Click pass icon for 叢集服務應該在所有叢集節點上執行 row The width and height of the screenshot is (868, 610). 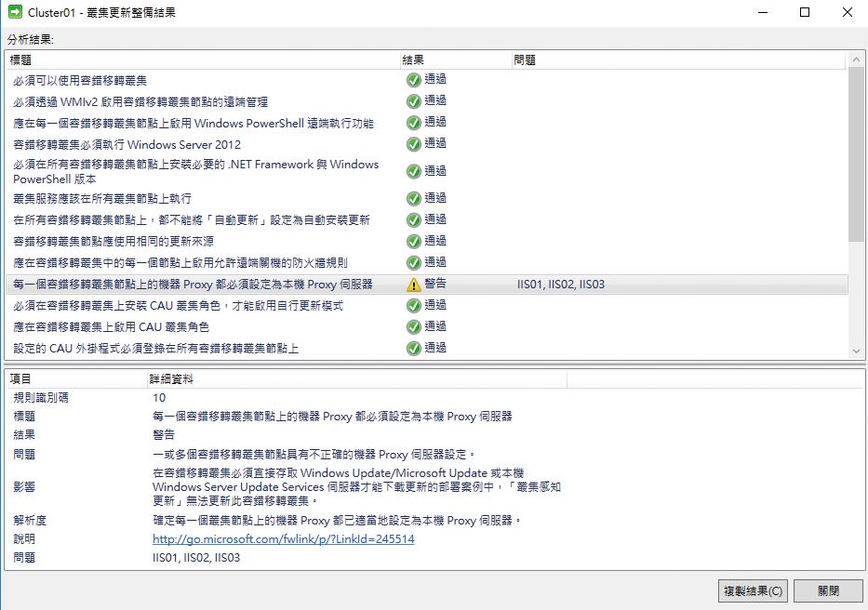click(x=413, y=199)
